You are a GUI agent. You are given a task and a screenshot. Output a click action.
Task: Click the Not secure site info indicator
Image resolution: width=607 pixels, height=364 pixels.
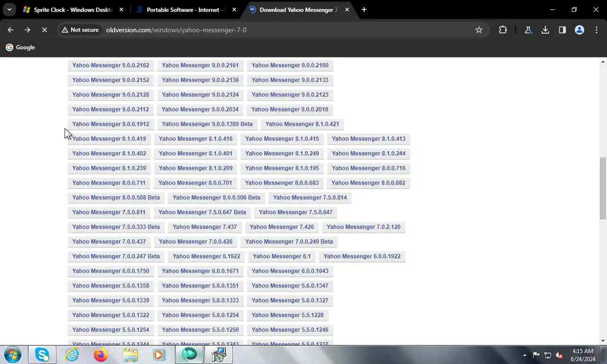click(x=80, y=30)
